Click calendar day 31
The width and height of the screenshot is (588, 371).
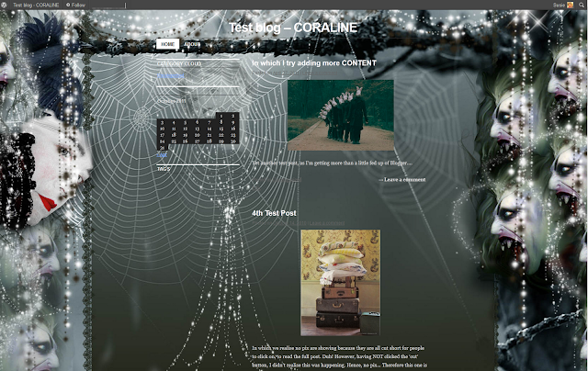coord(162,148)
